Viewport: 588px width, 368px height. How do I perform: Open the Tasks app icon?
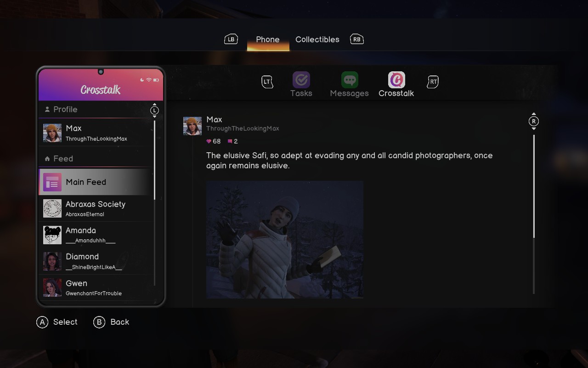(x=301, y=80)
